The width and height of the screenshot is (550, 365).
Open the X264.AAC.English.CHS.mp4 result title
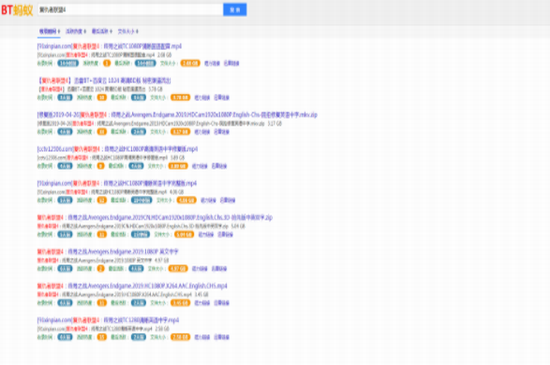(x=132, y=286)
